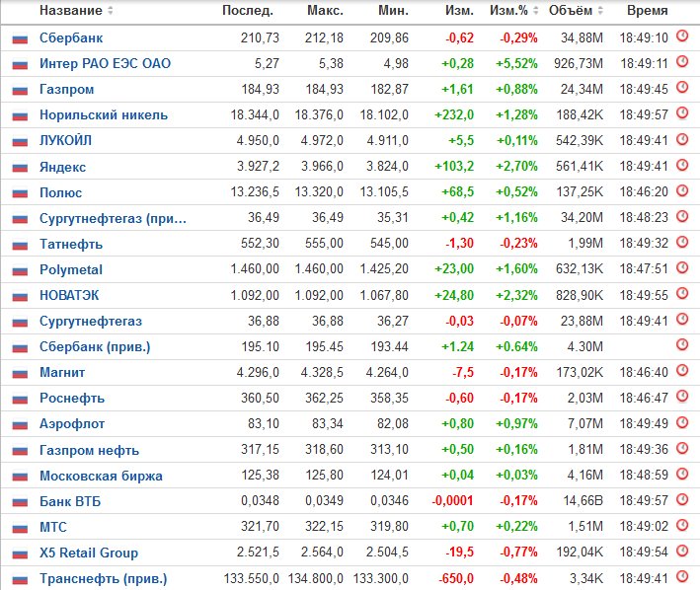Select the +5,52% change value

tap(516, 64)
